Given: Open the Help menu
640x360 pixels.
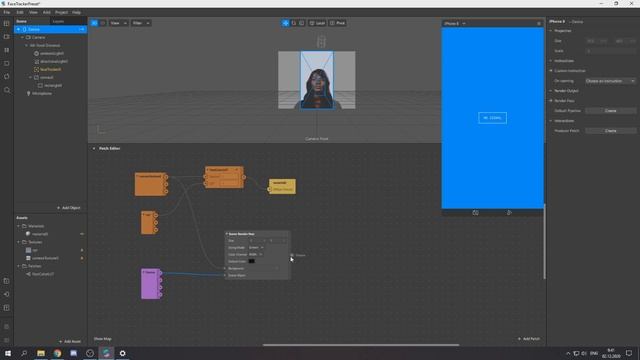Looking at the screenshot, I should (x=76, y=12).
